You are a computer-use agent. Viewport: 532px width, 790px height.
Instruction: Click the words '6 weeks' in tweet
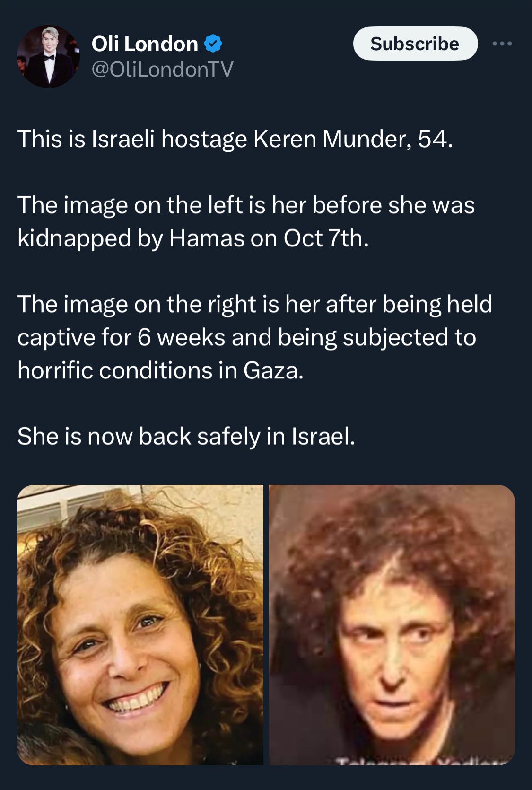tap(181, 337)
